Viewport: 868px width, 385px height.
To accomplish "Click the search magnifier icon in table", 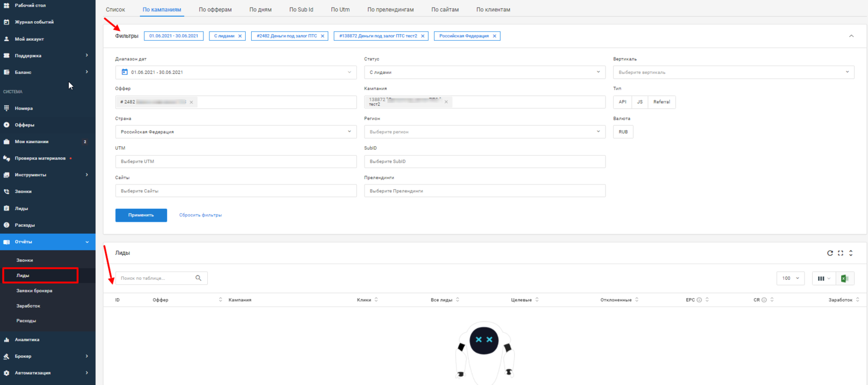I will coord(199,278).
